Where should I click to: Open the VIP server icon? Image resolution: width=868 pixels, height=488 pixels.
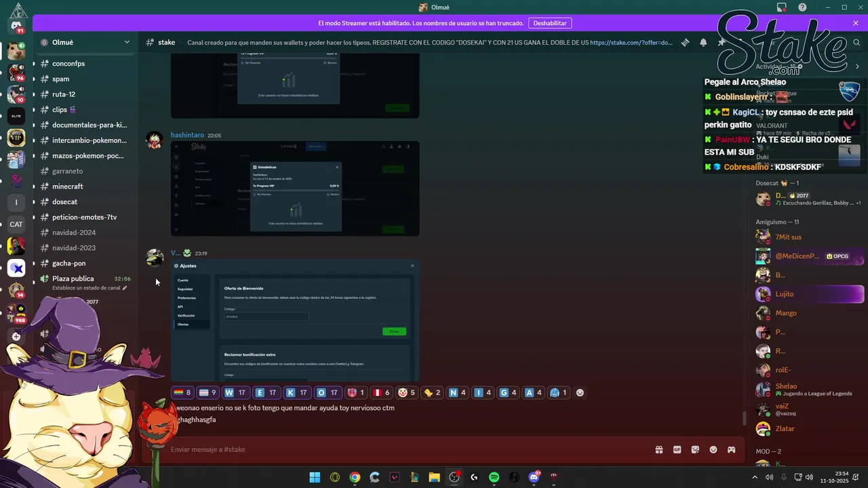(16, 138)
